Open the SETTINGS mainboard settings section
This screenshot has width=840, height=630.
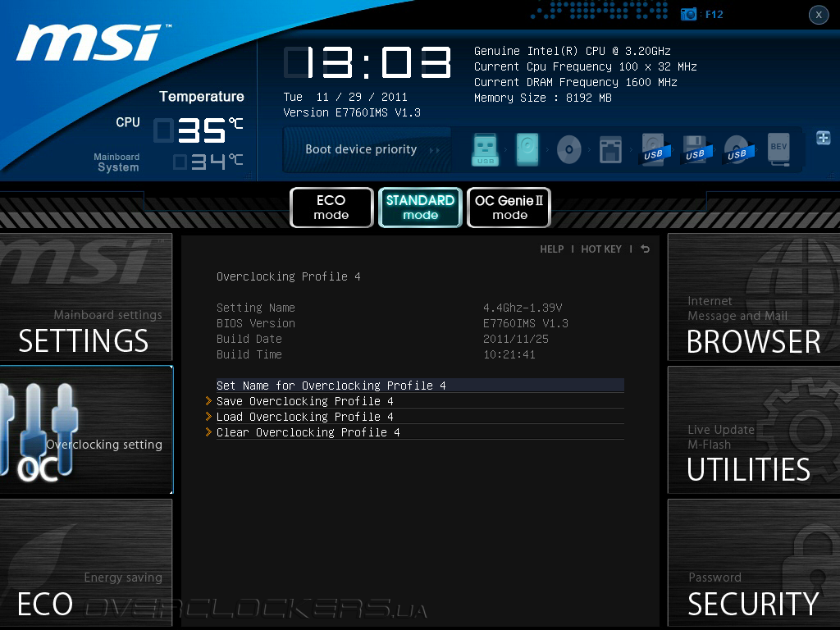pyautogui.click(x=85, y=297)
